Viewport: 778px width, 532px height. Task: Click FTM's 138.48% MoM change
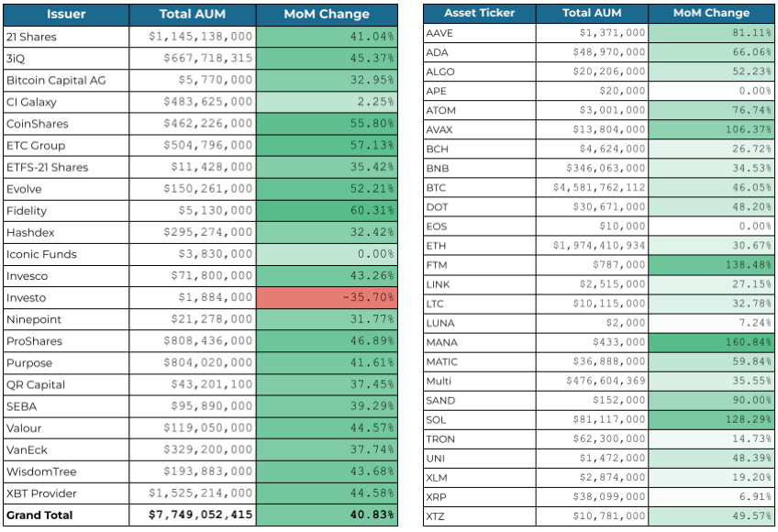click(x=711, y=265)
